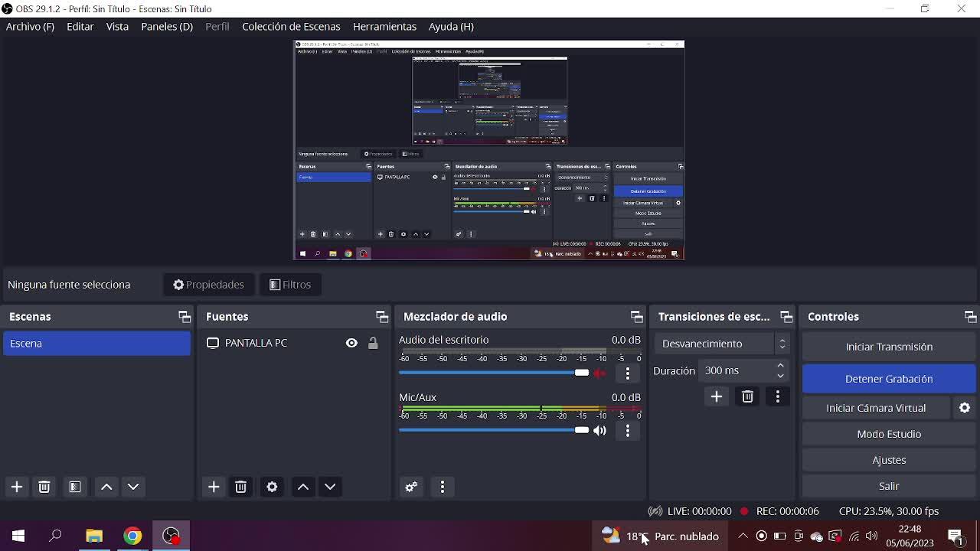Open Windows search from the taskbar
Screen dimensions: 980x551
pyautogui.click(x=55, y=536)
